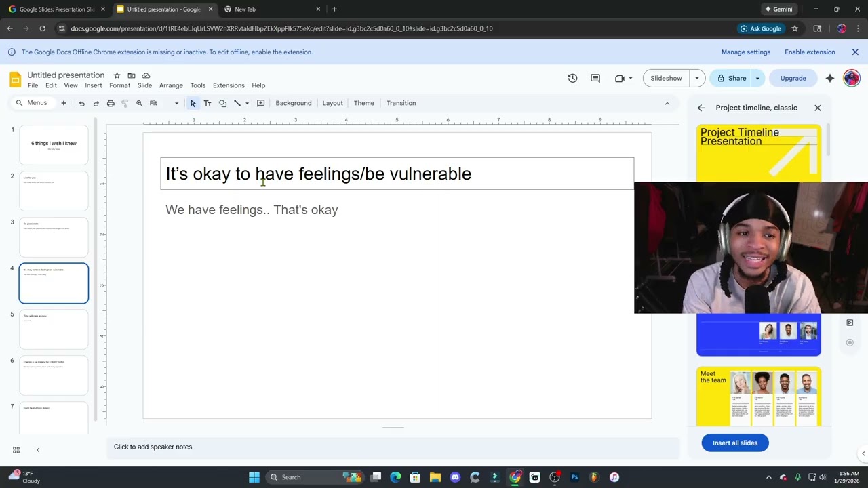The height and width of the screenshot is (488, 868).
Task: Click the Add comment icon
Action: [260, 103]
